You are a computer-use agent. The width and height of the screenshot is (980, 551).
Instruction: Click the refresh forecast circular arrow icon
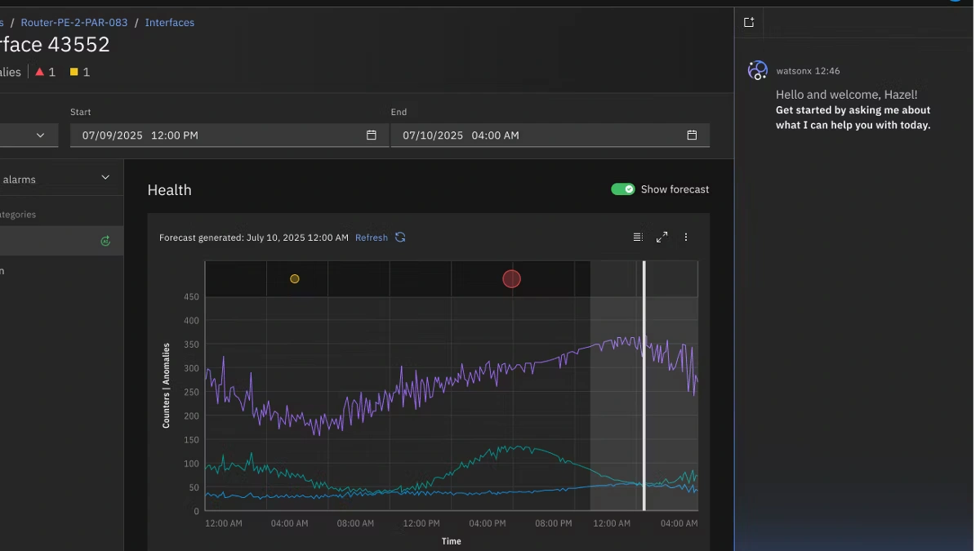[x=400, y=237]
